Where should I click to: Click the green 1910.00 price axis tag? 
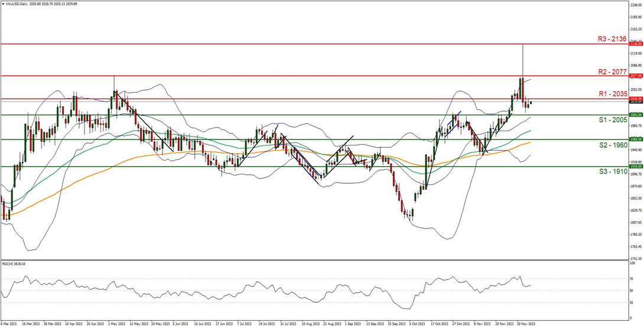click(636, 167)
